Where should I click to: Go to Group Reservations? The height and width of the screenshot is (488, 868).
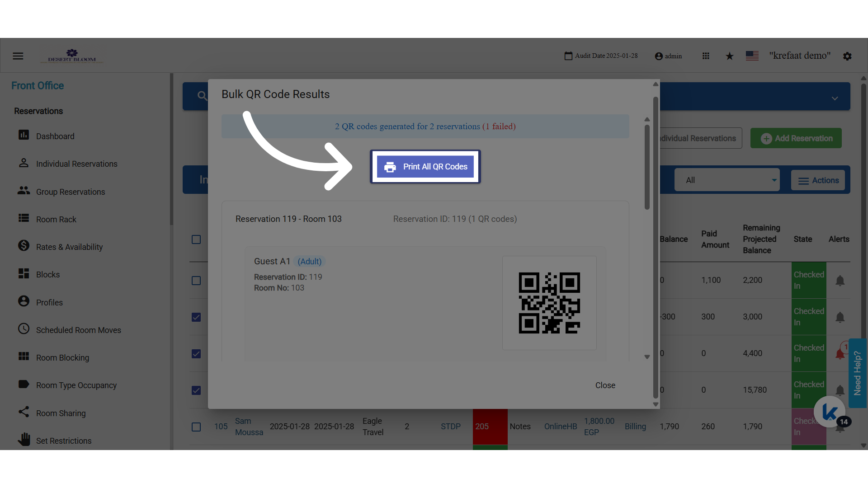(71, 192)
